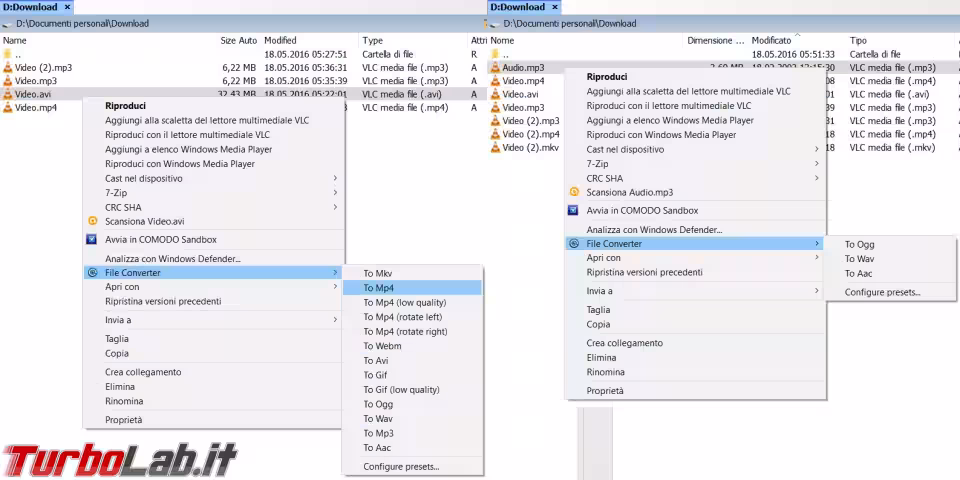Viewport: 960px width, 480px height.
Task: Click Comodo Sandbox icon in Audio.mp3 context menu
Action: [x=574, y=210]
